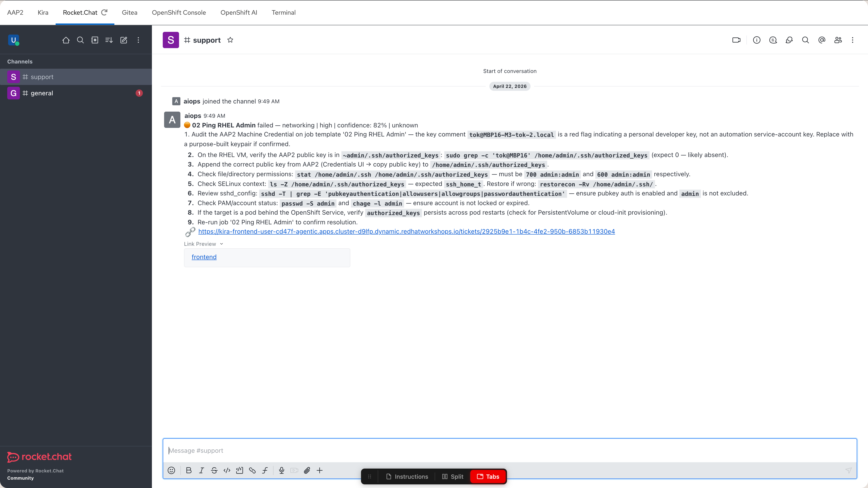
Task: Open discussions panel
Action: point(789,40)
